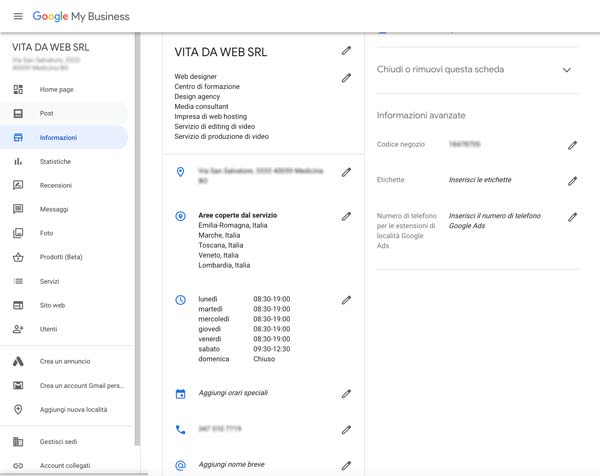Edit business name VITA DA WEB SRL

point(346,51)
